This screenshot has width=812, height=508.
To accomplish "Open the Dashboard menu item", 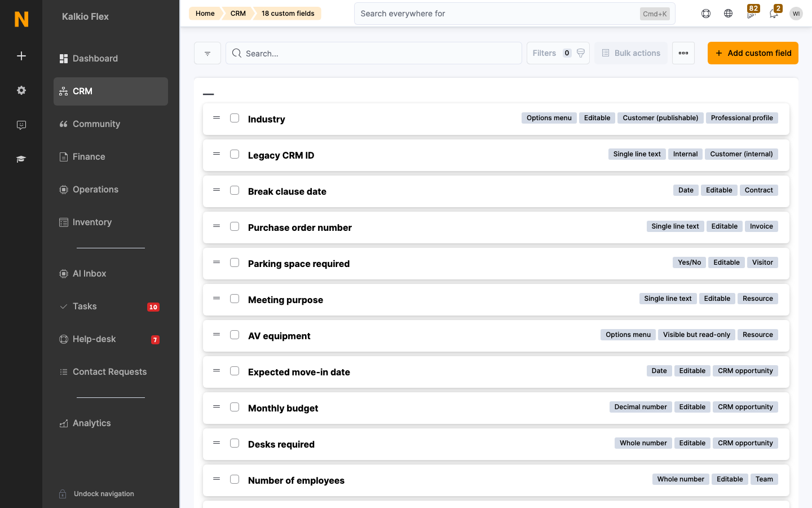I will [111, 59].
